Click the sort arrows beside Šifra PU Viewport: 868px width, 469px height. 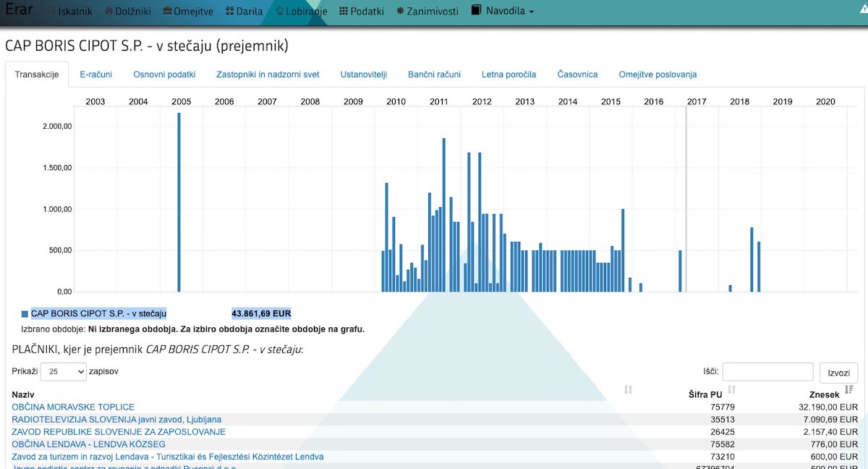tap(732, 391)
